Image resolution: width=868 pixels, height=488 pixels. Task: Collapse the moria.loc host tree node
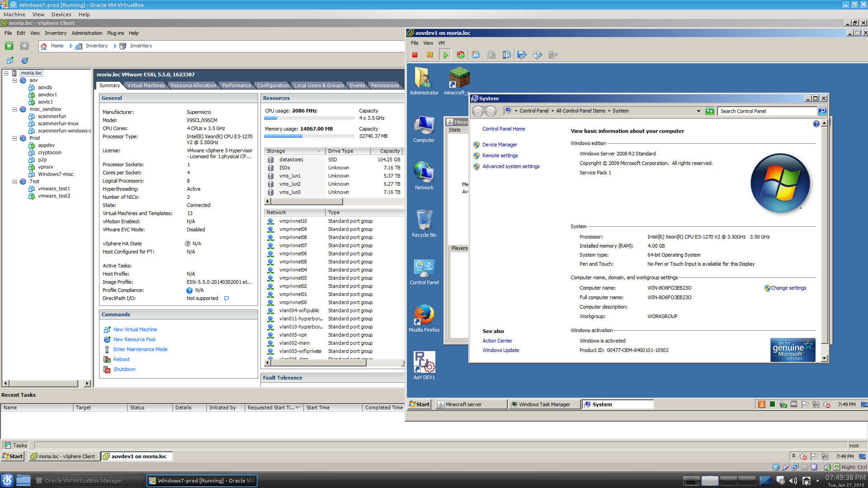(6, 73)
